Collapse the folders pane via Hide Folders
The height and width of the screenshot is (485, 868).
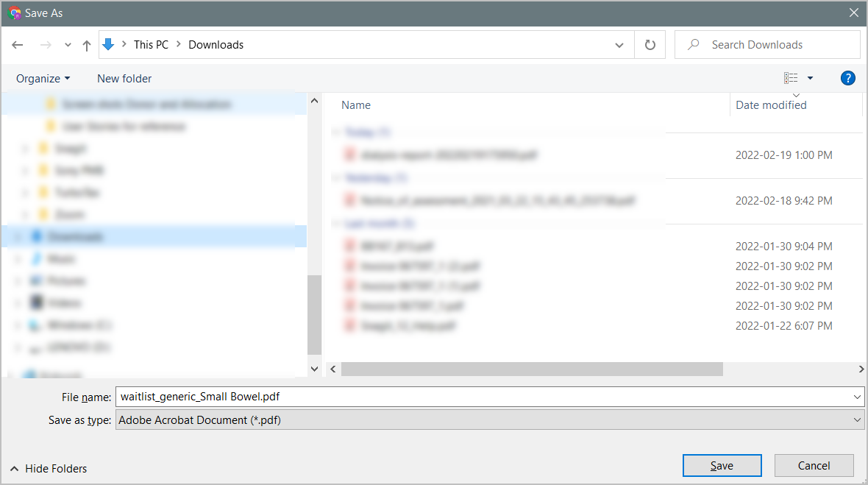click(x=48, y=468)
